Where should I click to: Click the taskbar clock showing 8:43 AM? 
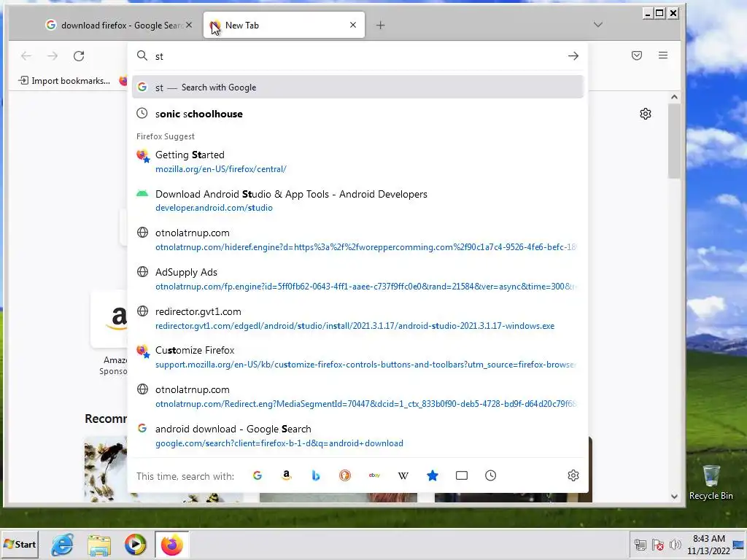pyautogui.click(x=708, y=544)
